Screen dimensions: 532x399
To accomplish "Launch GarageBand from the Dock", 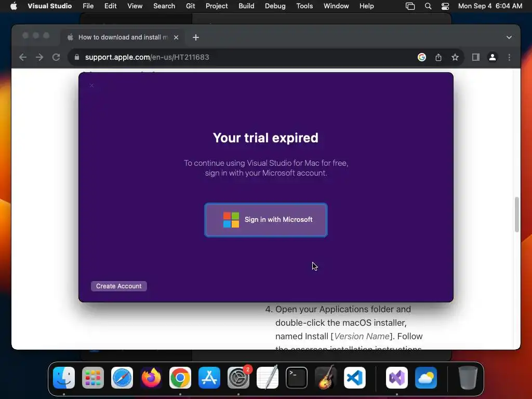I will point(326,378).
